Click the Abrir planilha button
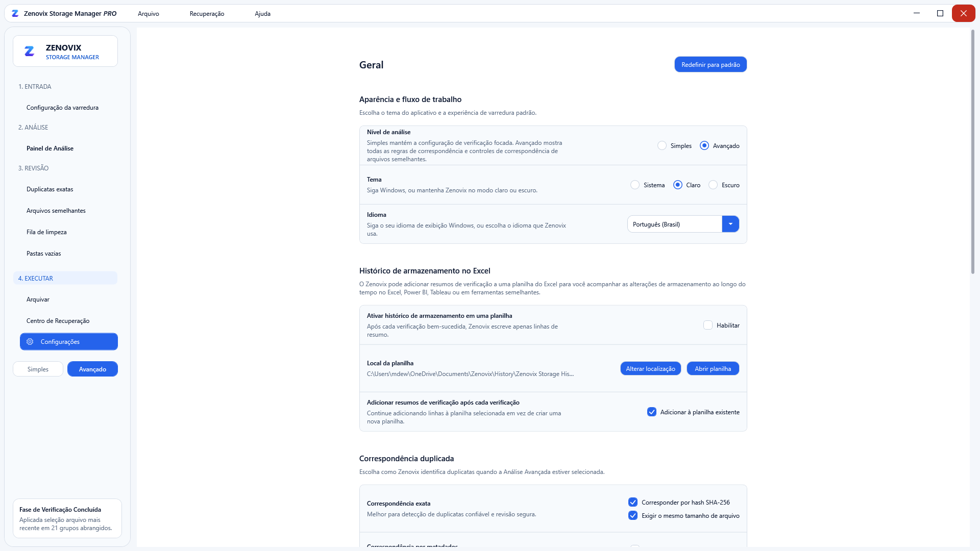The width and height of the screenshot is (980, 551). [x=713, y=369]
